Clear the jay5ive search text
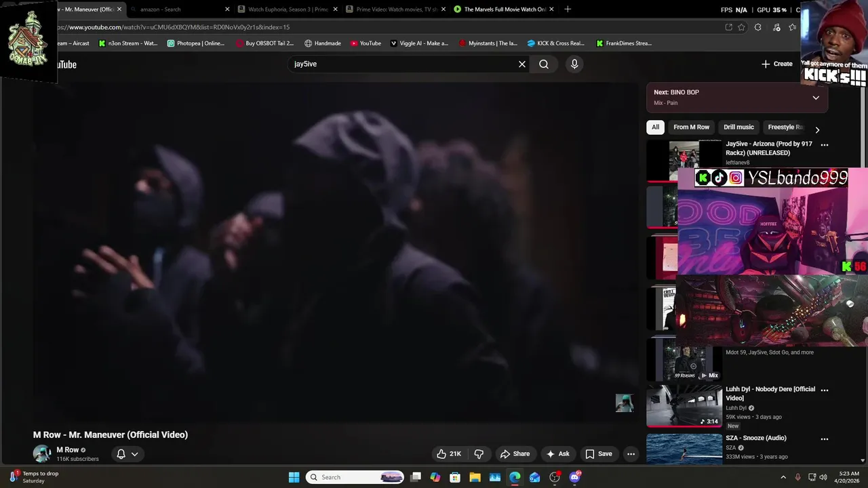 click(x=522, y=64)
